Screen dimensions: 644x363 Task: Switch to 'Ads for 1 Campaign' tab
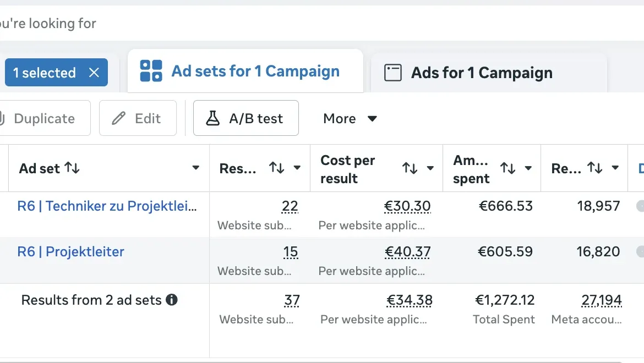pyautogui.click(x=489, y=73)
